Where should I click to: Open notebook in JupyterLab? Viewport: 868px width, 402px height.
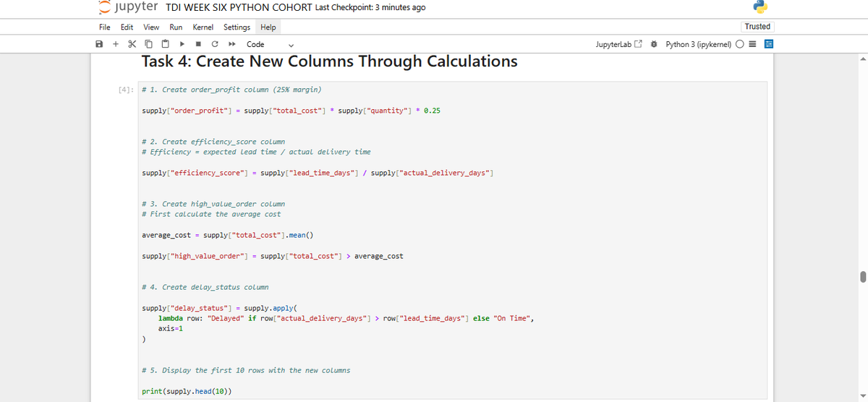[x=618, y=44]
